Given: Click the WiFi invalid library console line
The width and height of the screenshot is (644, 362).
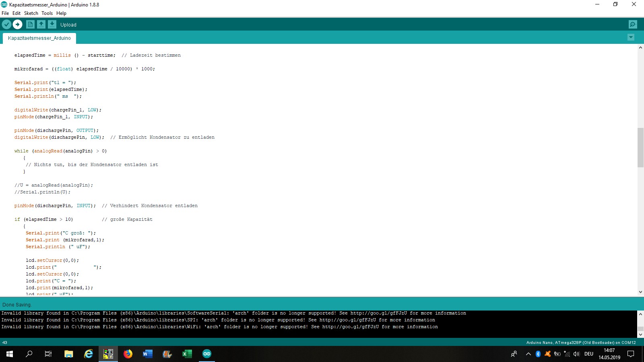Looking at the screenshot, I should (x=220, y=327).
